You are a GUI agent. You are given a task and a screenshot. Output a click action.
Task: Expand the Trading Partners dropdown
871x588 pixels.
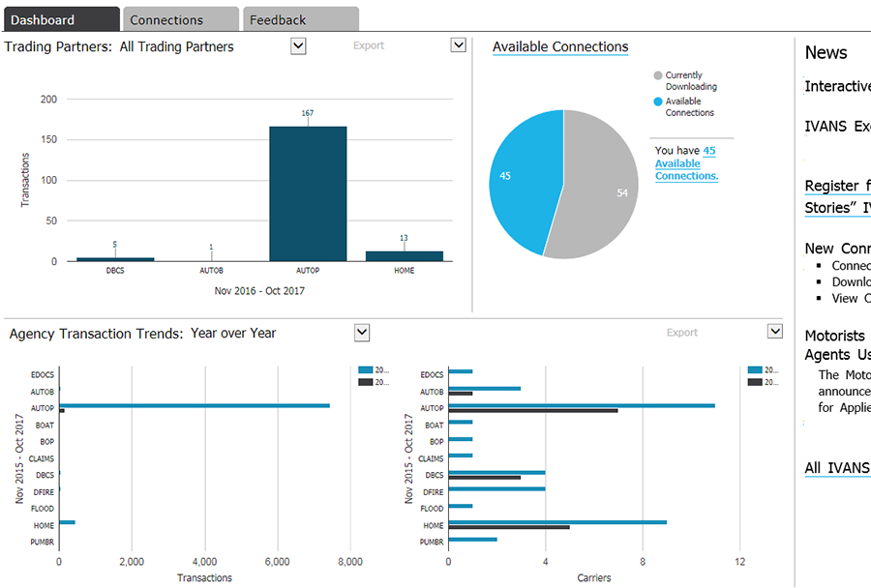coord(298,45)
